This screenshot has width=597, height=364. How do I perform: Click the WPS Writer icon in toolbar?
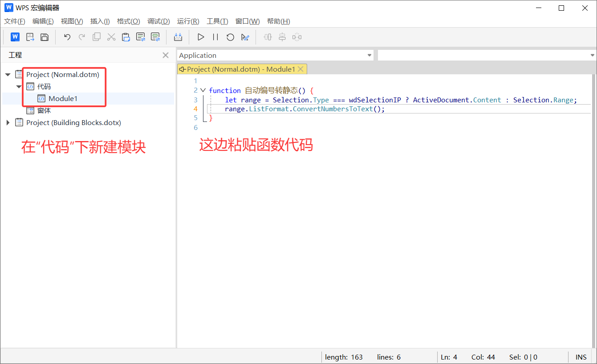point(15,37)
